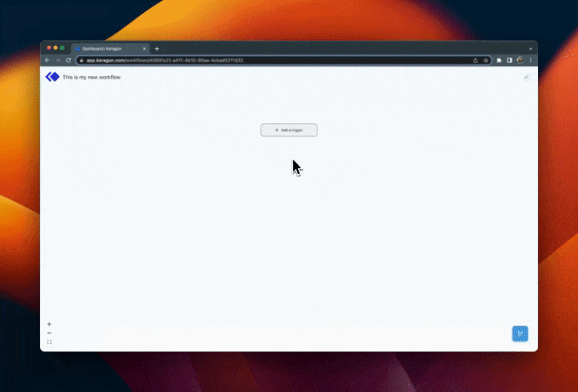The width and height of the screenshot is (578, 392).
Task: Zoom in on the workflow canvas
Action: click(49, 324)
